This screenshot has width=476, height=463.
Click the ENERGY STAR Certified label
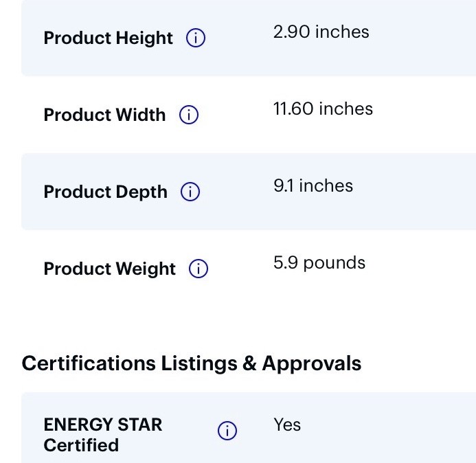(102, 435)
